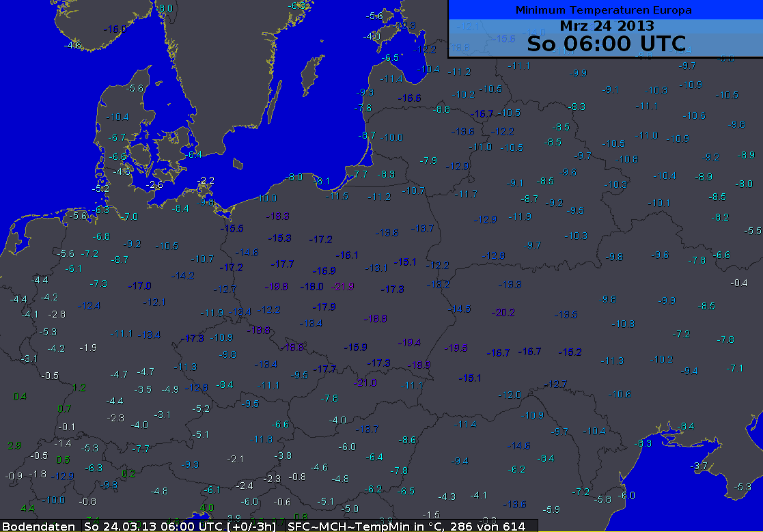763x532 pixels.
Task: Select the -3.8 temperature value
Action: pyautogui.click(x=283, y=456)
